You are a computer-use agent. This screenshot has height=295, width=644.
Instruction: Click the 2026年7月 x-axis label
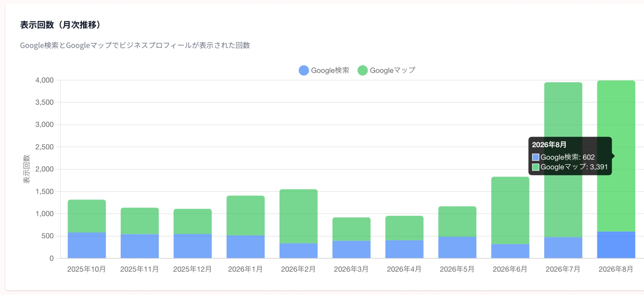(x=563, y=269)
